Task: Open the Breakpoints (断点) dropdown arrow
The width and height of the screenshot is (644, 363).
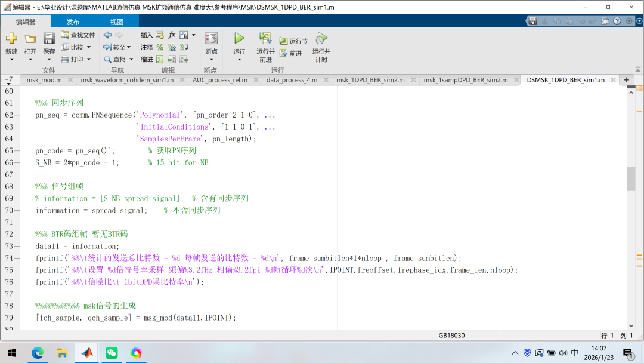Action: 211,60
